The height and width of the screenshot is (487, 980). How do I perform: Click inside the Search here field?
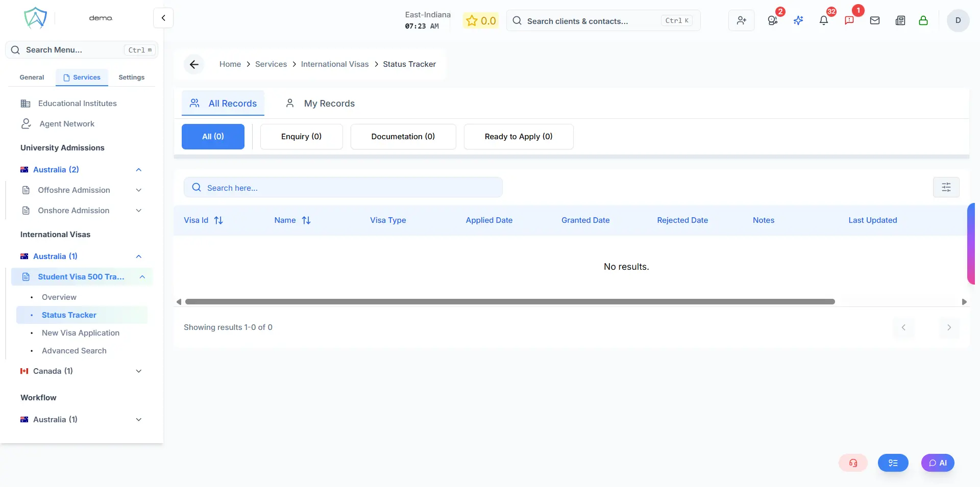click(x=343, y=187)
